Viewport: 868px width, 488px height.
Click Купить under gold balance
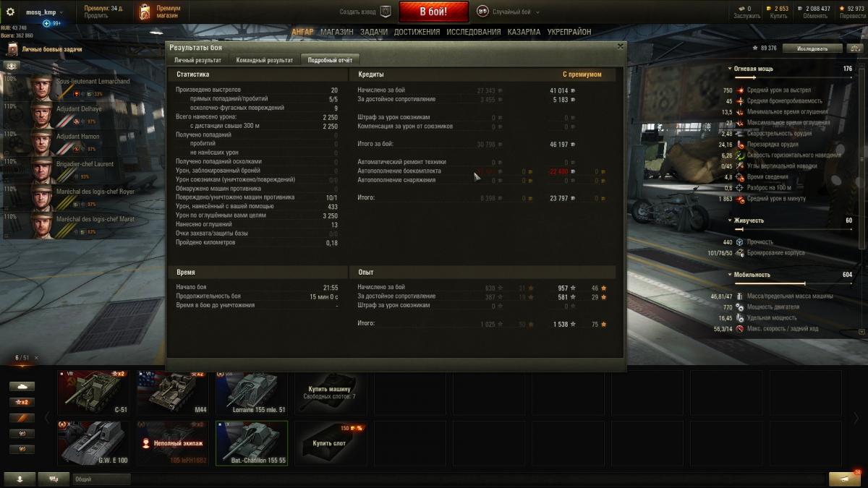pos(779,16)
